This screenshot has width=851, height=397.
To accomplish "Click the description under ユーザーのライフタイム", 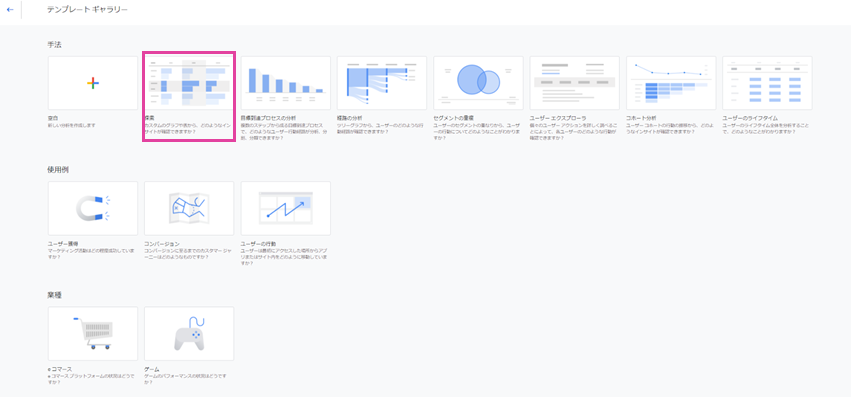I will coord(766,128).
